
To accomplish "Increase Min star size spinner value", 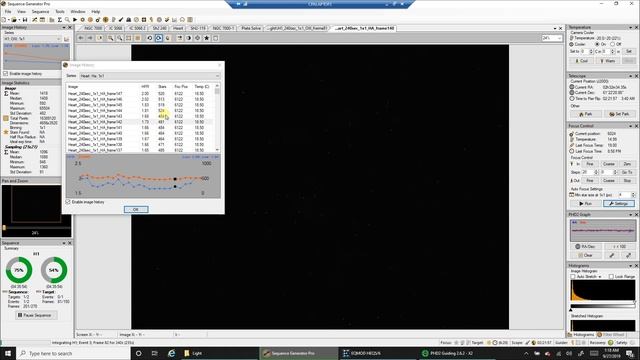I will 633,193.
